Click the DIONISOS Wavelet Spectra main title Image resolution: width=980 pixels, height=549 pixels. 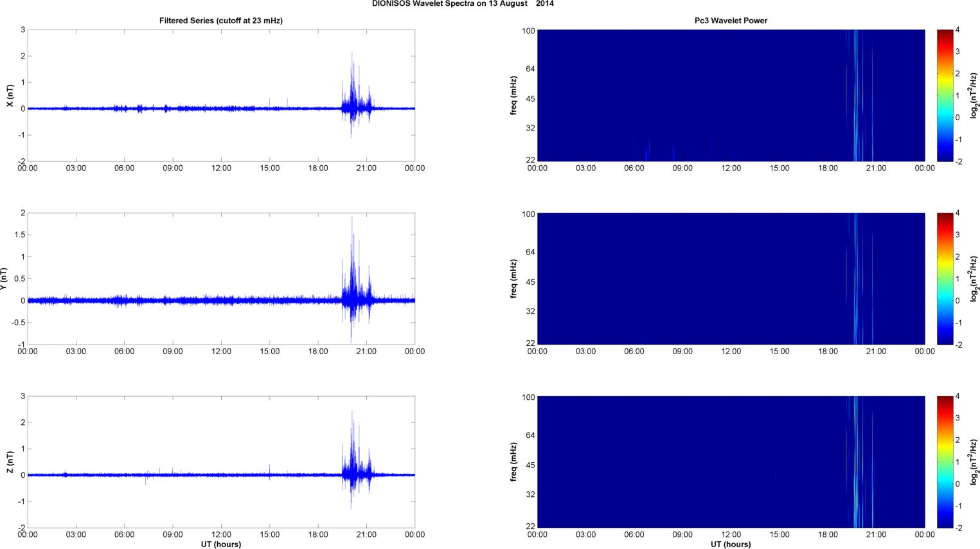click(463, 4)
